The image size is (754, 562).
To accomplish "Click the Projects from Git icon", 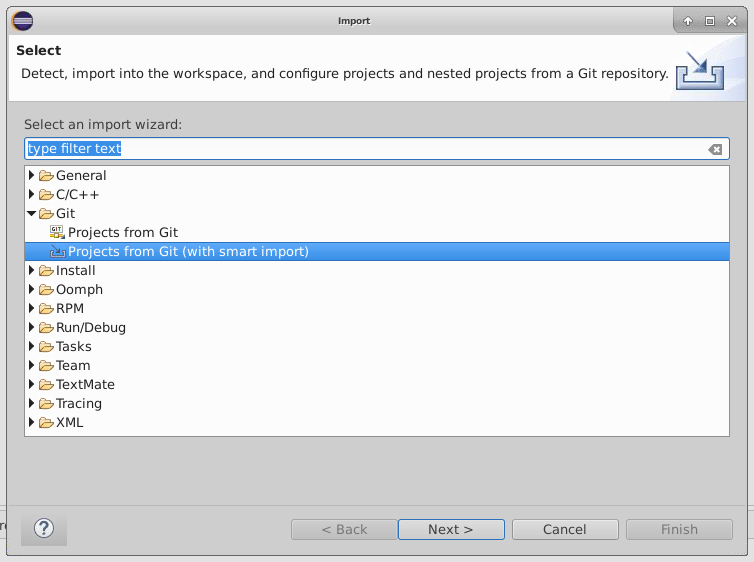I will [x=57, y=232].
